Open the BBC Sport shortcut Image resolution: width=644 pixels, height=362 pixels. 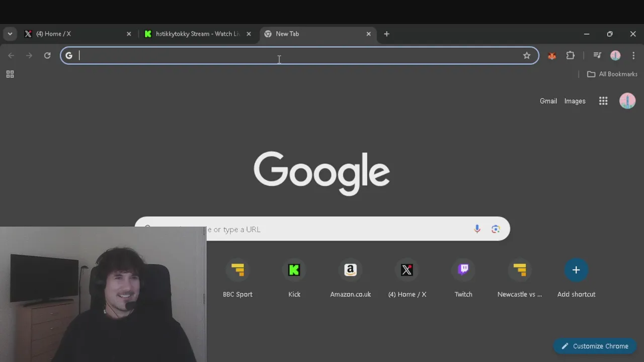click(237, 279)
